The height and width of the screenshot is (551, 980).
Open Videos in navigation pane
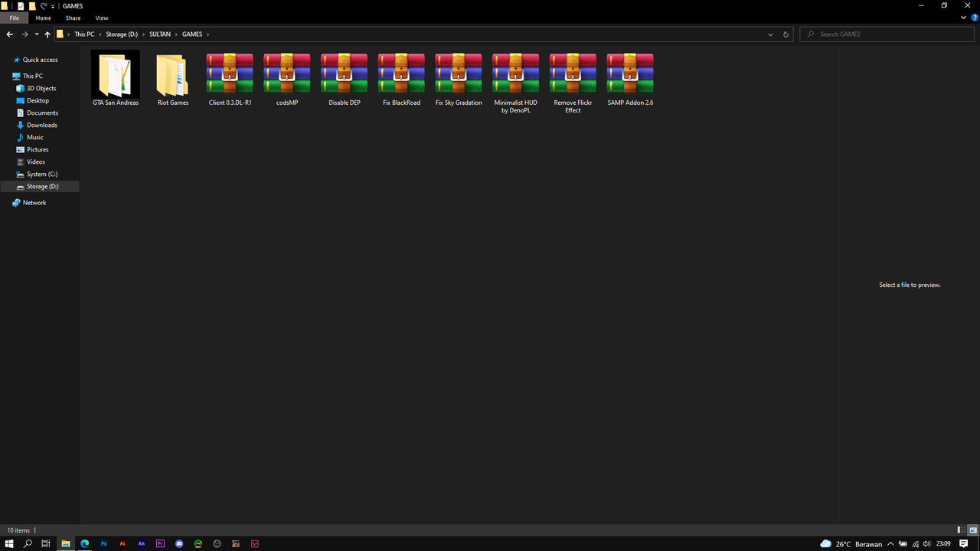click(x=36, y=161)
